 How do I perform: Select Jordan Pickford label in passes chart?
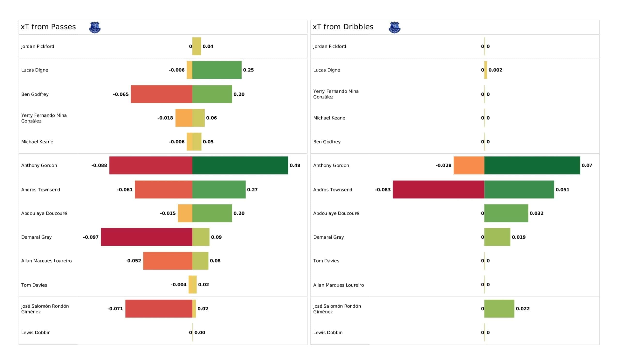[38, 46]
